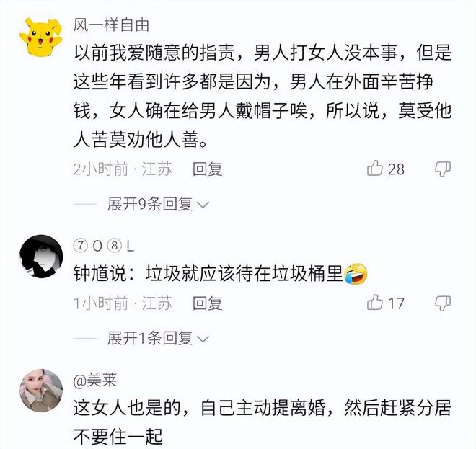
Task: Reply to the ⑦O⑧L comment
Action: 208,303
